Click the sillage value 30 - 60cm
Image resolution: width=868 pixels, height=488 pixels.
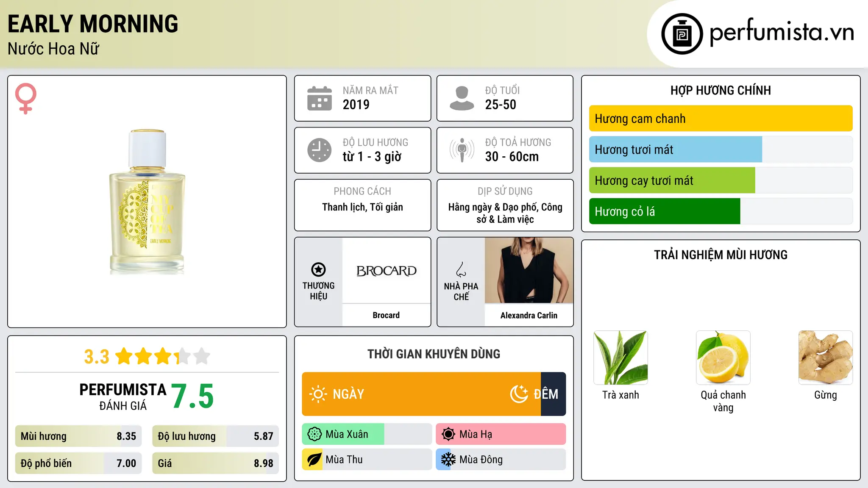[x=512, y=157]
